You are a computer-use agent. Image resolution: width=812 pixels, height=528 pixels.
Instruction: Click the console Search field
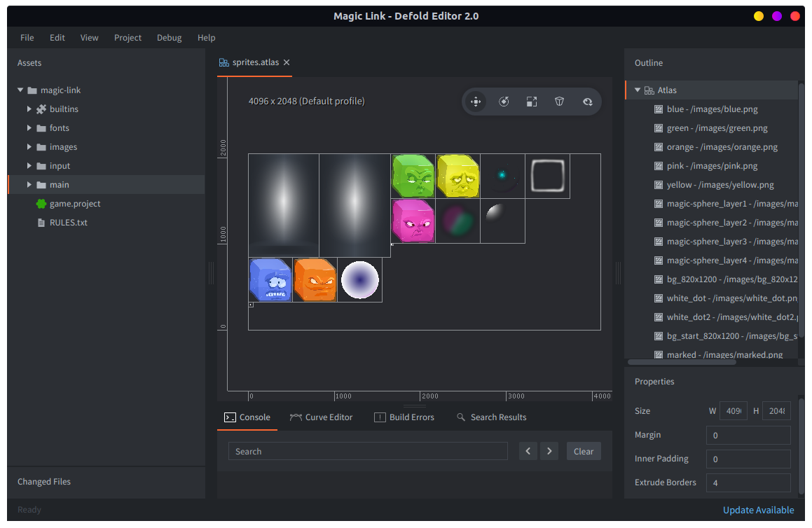click(368, 451)
